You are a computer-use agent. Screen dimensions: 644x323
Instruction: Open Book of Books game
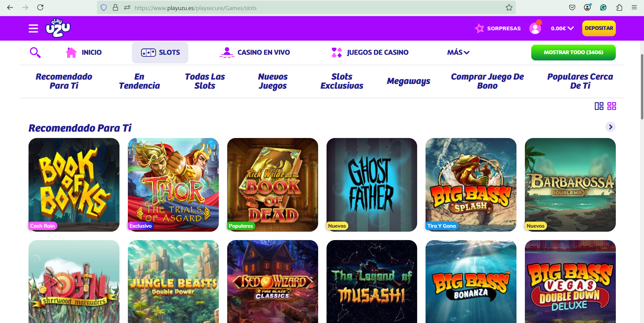pyautogui.click(x=74, y=185)
